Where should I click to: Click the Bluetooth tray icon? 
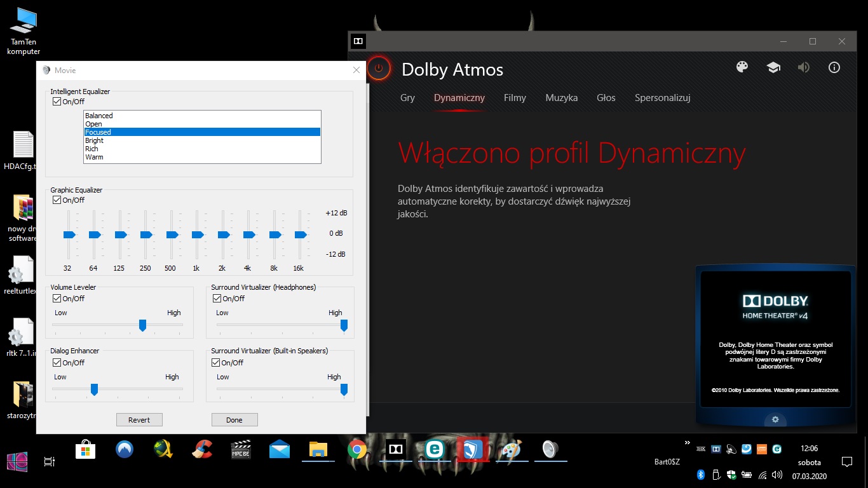point(701,475)
